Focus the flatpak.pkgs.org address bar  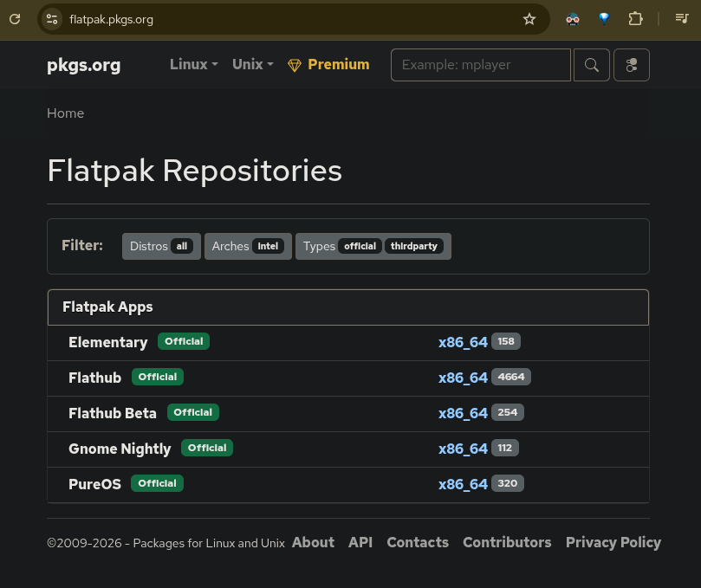pos(293,19)
